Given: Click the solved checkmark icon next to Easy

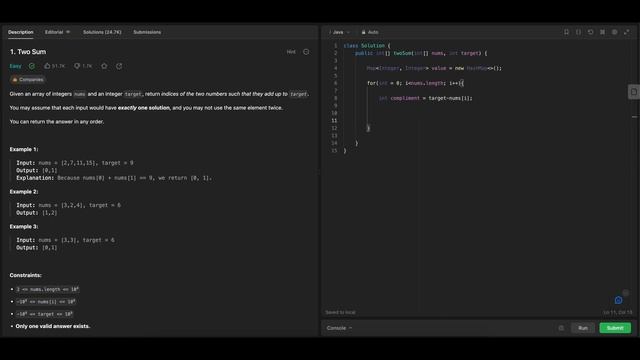Looking at the screenshot, I should coord(32,66).
